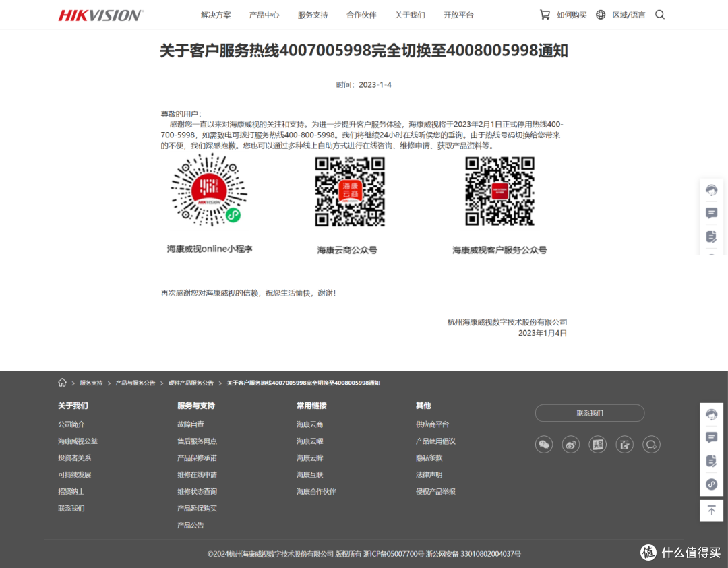Open the 服务支持 nav menu
The height and width of the screenshot is (568, 728).
point(313,15)
